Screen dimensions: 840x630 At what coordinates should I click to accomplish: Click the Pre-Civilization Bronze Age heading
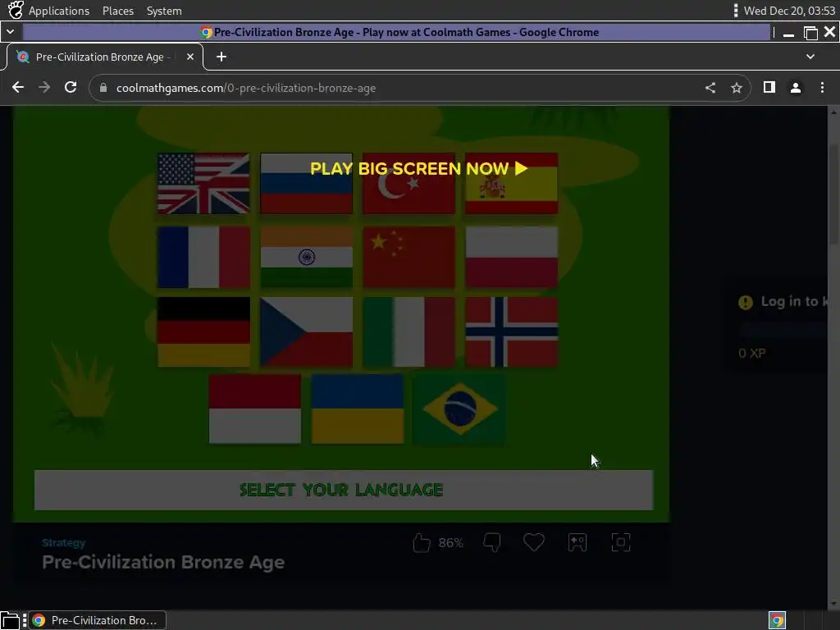point(163,563)
